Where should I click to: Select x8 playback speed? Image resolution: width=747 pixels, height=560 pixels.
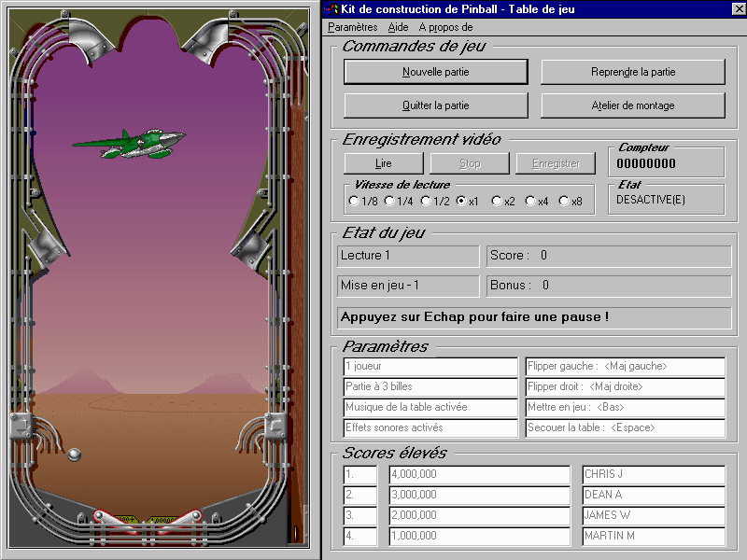click(564, 199)
